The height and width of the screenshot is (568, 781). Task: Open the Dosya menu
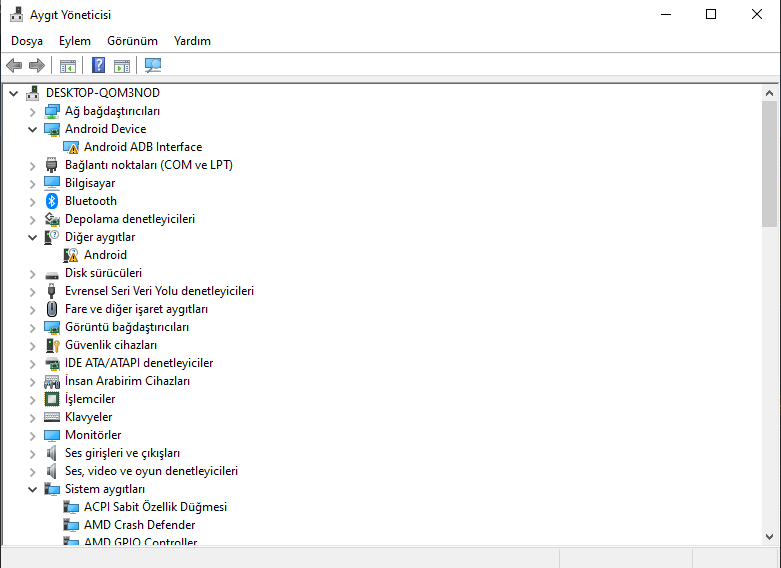tap(27, 41)
